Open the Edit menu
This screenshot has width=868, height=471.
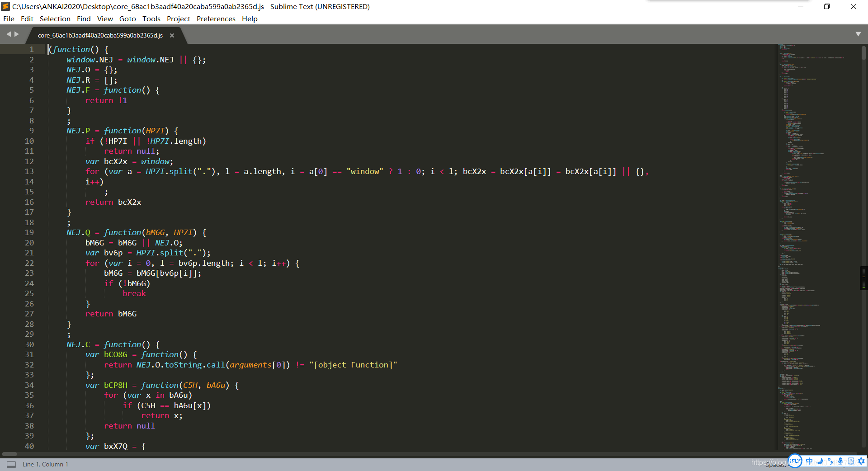point(27,19)
